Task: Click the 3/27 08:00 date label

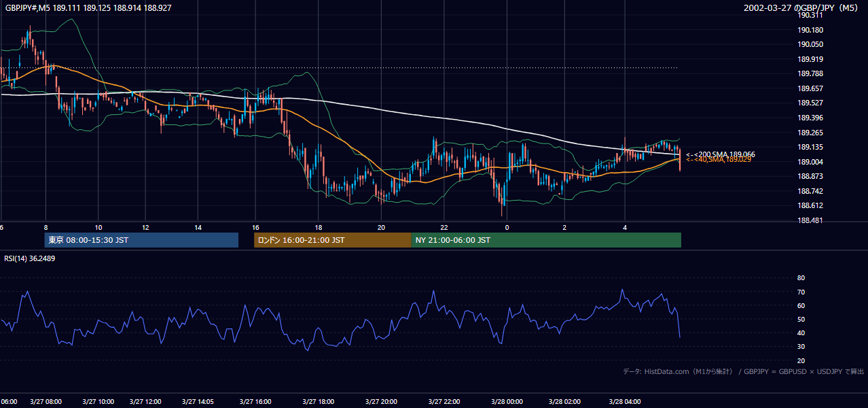Action: pyautogui.click(x=46, y=401)
